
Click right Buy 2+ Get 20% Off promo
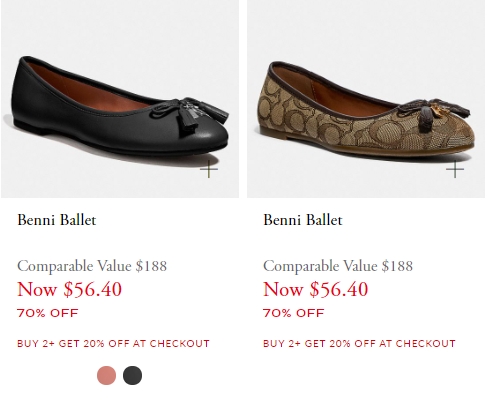(359, 344)
